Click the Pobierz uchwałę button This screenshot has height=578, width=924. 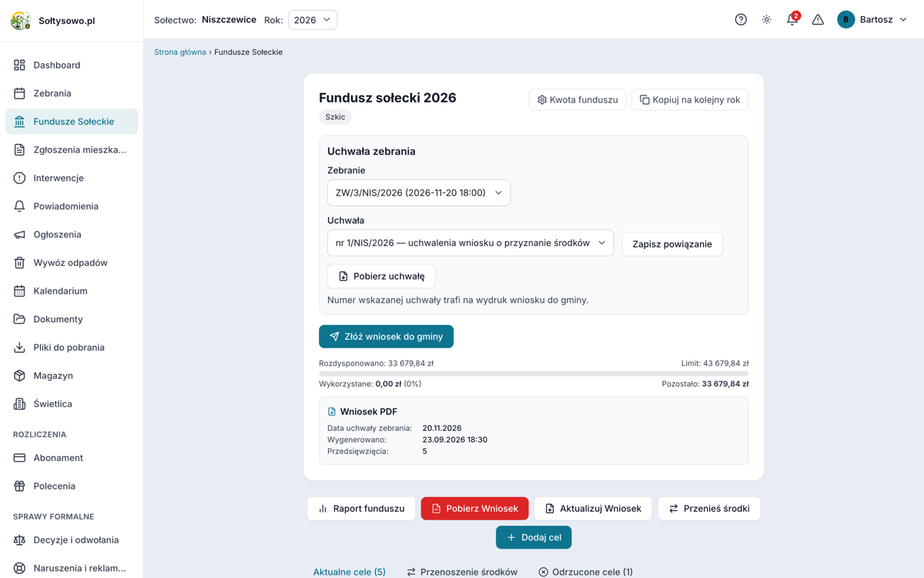[381, 276]
